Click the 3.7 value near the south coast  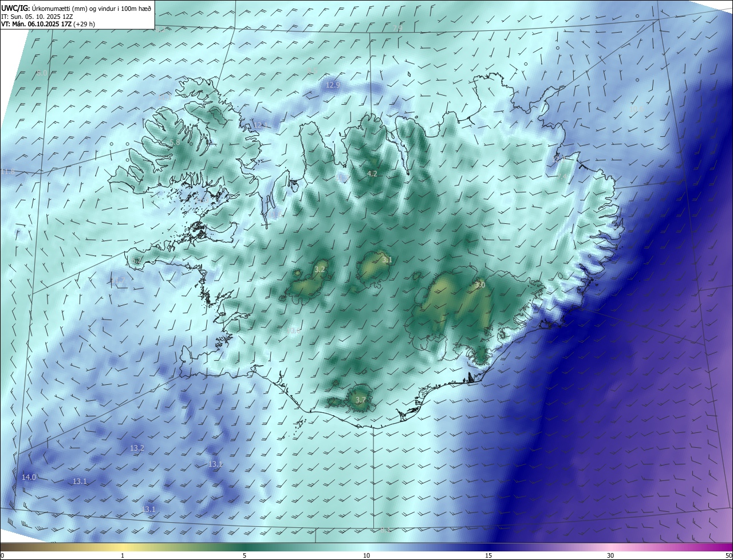coord(360,400)
